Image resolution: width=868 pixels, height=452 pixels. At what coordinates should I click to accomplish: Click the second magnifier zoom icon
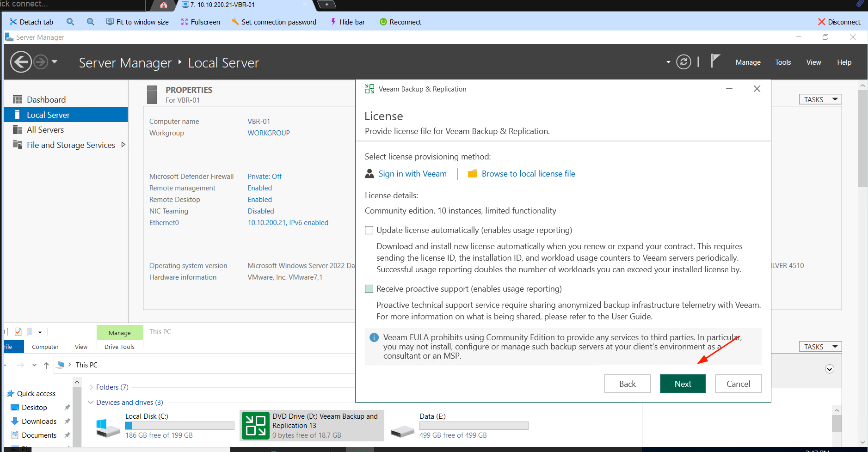tap(91, 22)
